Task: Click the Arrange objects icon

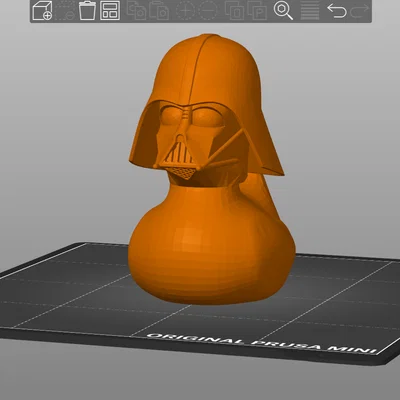Action: [110, 11]
